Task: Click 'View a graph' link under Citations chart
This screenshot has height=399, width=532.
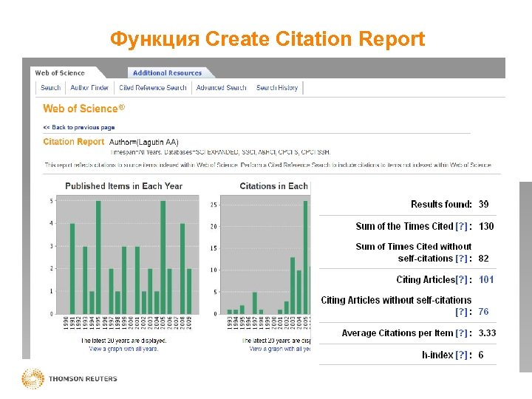Action: tap(279, 349)
